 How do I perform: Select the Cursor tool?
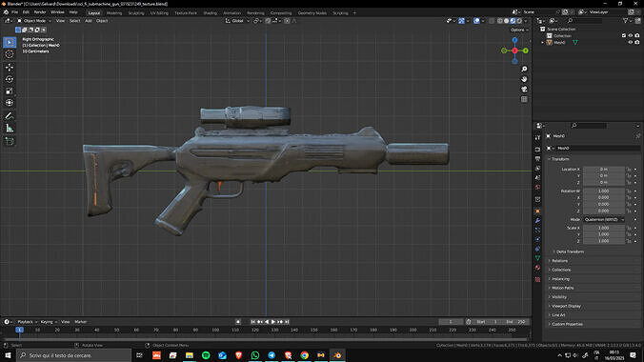coord(10,54)
